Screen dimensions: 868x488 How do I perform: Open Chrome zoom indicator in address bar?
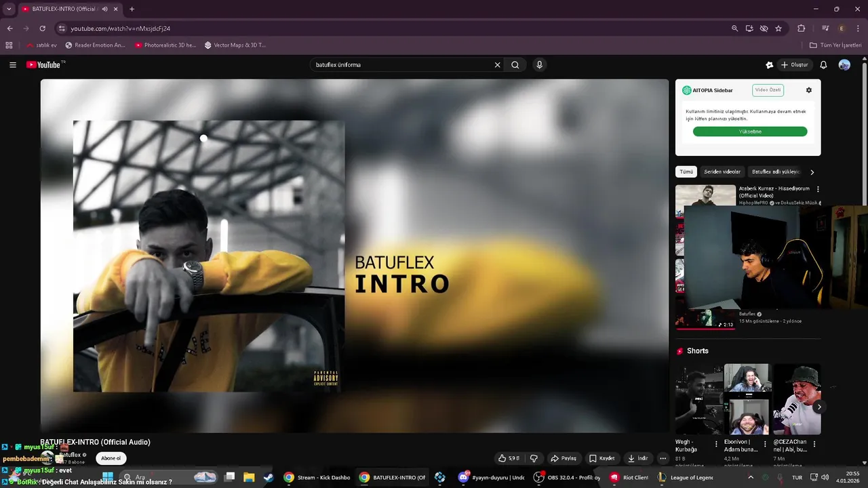click(734, 28)
